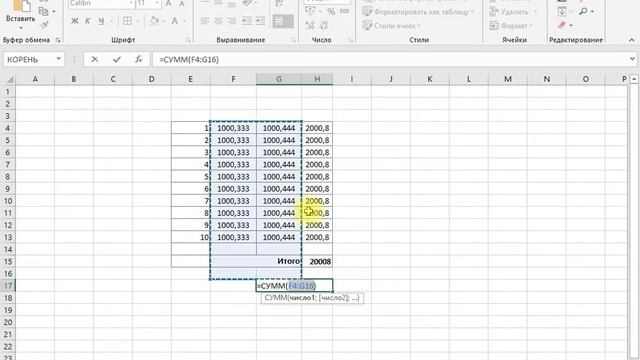Image resolution: width=640 pixels, height=360 pixels.
Task: Click the Decrease Indent icon
Action: pos(247,21)
